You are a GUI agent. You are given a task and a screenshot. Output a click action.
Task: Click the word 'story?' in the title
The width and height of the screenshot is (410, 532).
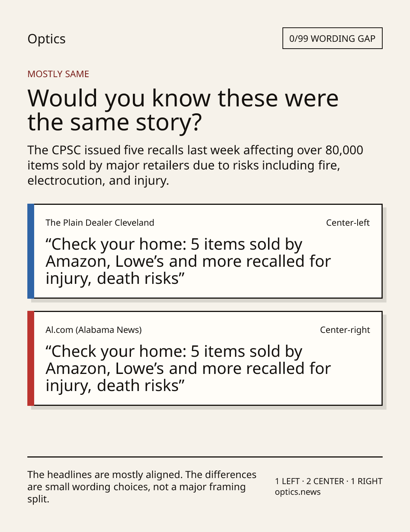(169, 122)
